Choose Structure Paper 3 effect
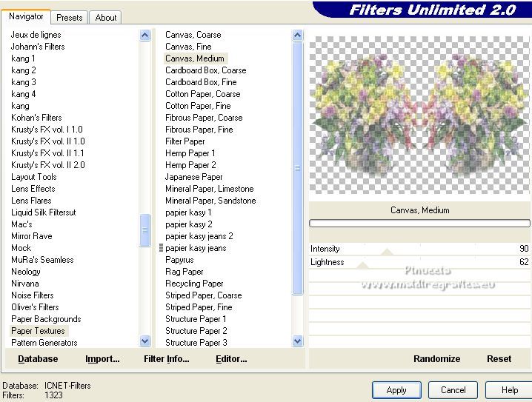532x402 pixels. (x=196, y=343)
